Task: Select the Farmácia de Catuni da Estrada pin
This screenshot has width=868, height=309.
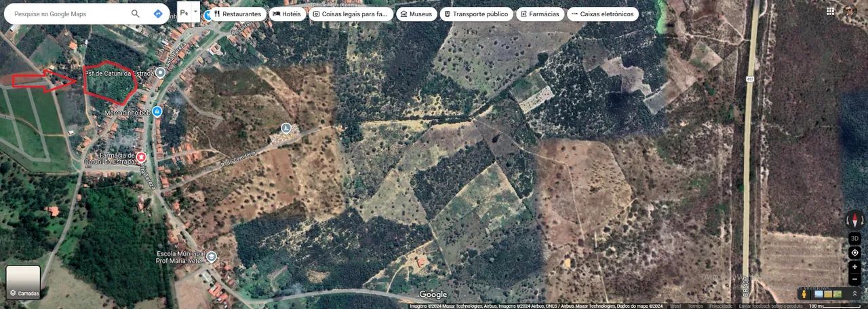Action: (x=141, y=158)
